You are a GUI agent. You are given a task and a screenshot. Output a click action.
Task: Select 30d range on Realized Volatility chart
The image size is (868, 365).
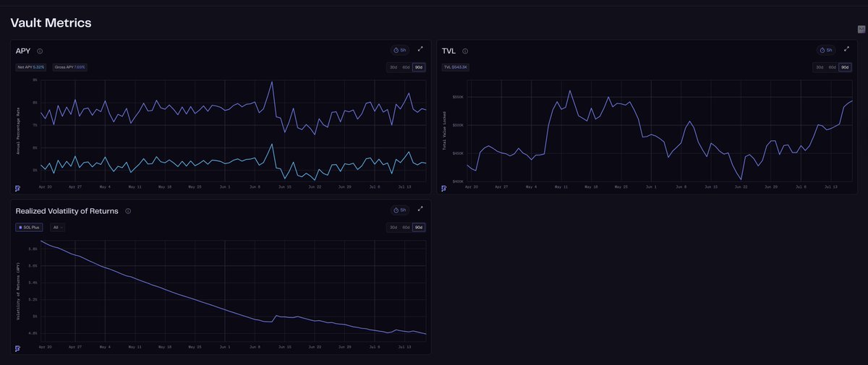pyautogui.click(x=393, y=227)
